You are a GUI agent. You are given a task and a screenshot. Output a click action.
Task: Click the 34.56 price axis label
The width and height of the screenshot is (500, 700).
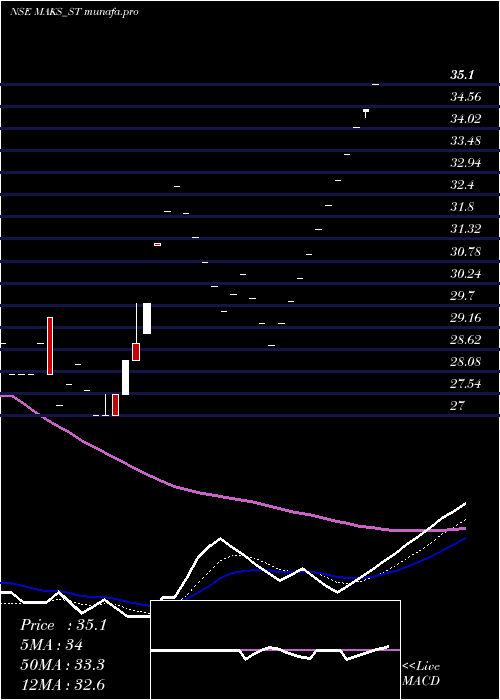465,97
